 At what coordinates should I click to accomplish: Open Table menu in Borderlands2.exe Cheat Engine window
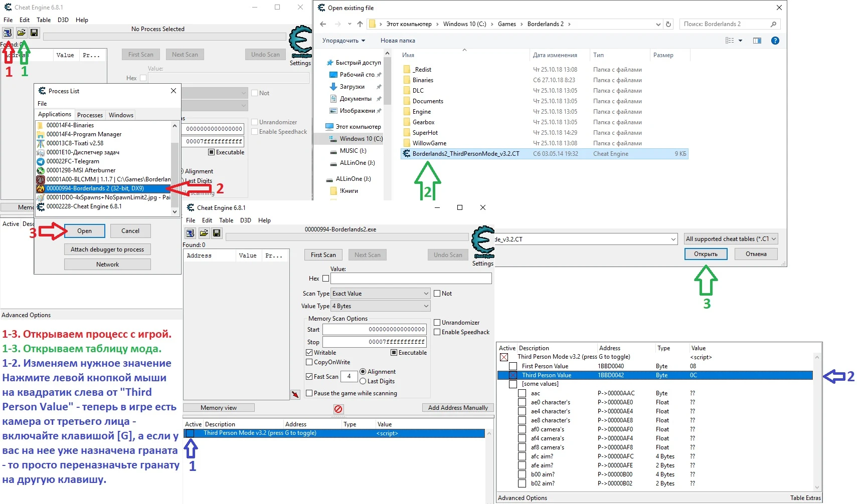pyautogui.click(x=226, y=220)
